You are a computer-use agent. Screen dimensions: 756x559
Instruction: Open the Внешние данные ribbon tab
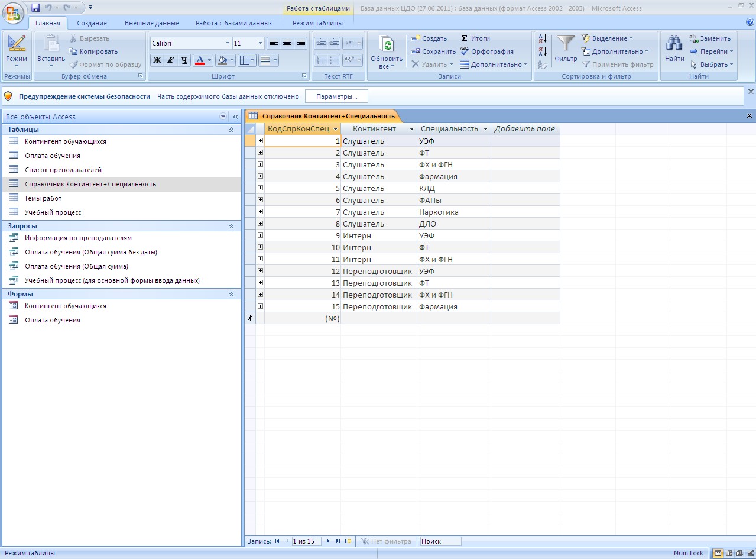152,23
